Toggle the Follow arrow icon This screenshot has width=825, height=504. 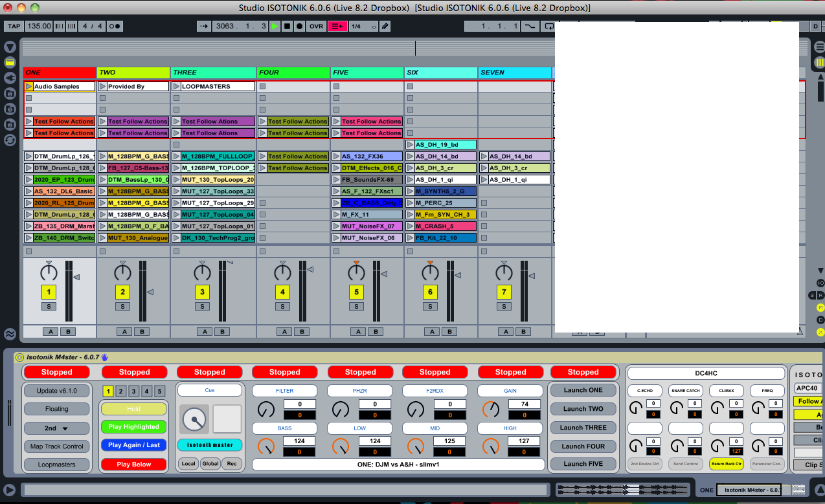point(204,26)
